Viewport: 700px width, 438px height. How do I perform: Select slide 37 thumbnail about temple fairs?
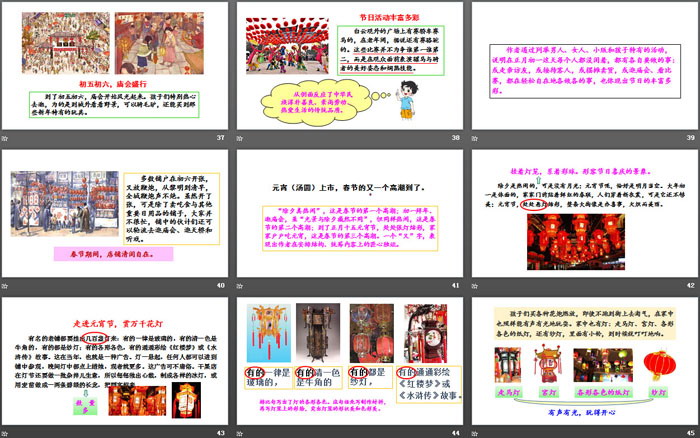coord(115,66)
